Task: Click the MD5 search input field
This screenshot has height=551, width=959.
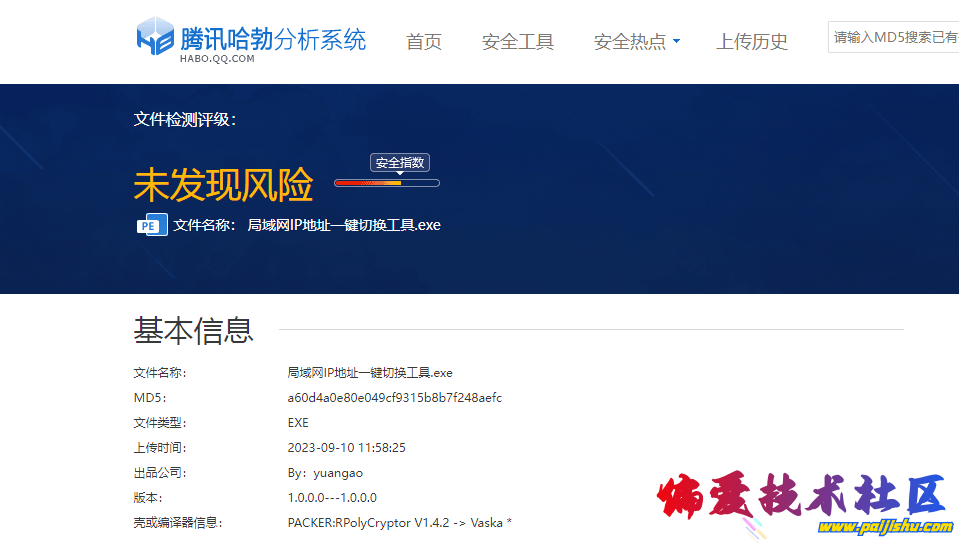Action: click(893, 38)
